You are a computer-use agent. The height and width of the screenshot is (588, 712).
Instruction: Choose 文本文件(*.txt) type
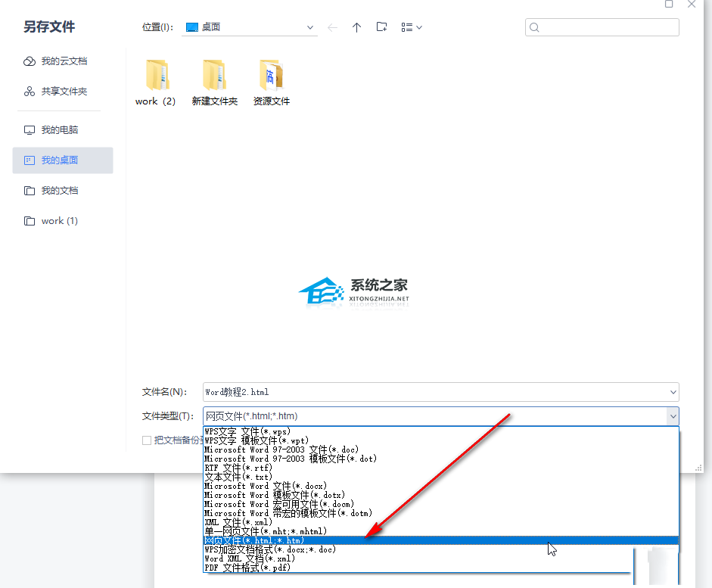(x=441, y=477)
